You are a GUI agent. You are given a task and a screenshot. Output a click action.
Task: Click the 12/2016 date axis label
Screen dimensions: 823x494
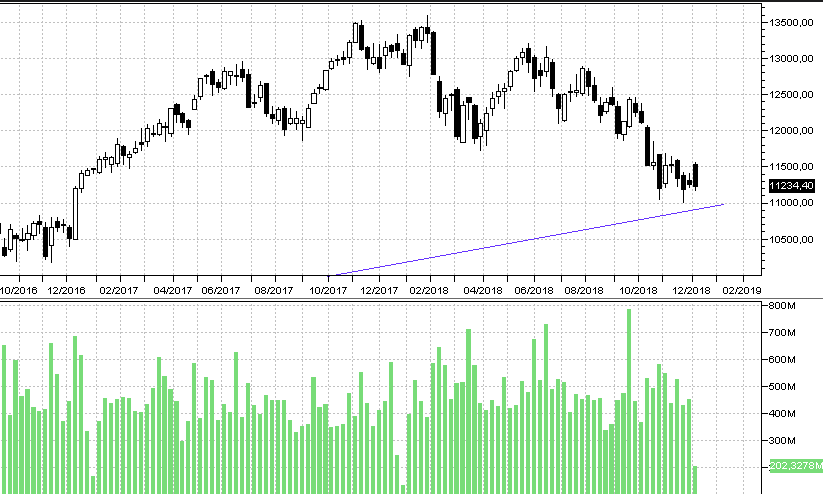[x=66, y=290]
